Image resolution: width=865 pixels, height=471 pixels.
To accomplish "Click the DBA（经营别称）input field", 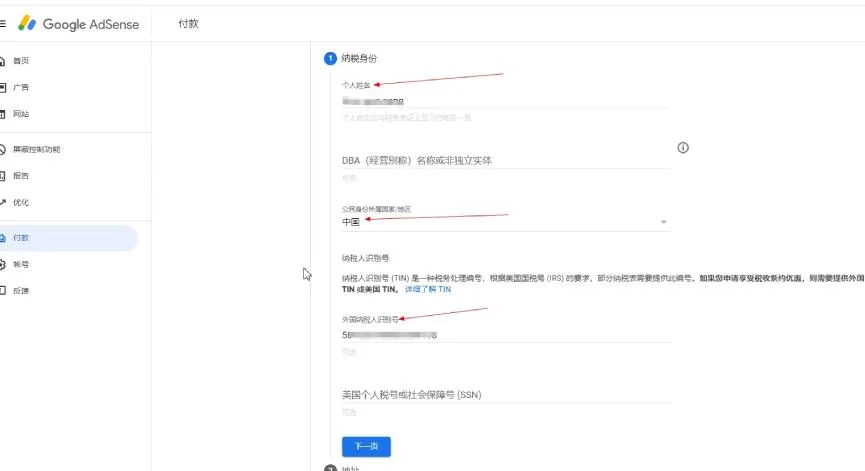I will 506,160.
